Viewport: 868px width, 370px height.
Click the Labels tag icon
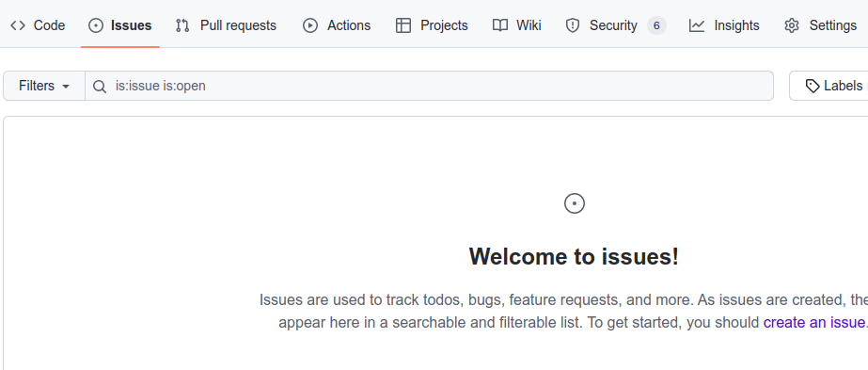(x=813, y=86)
